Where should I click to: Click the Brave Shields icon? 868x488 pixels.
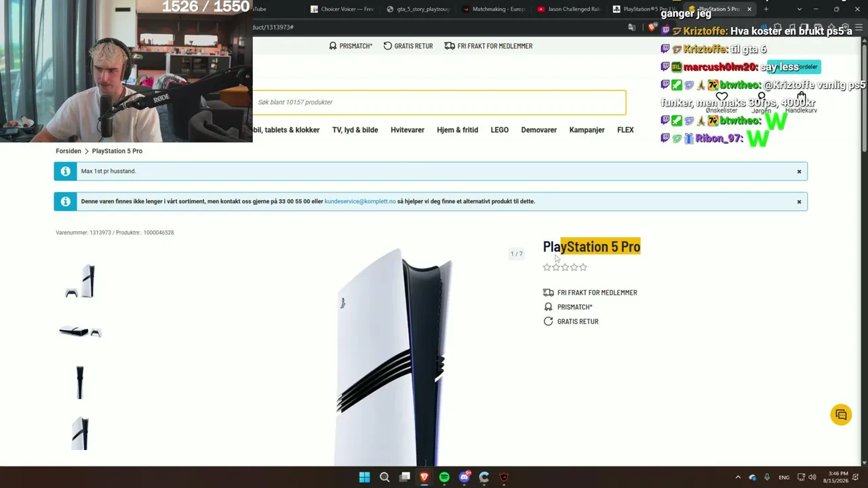tap(652, 27)
